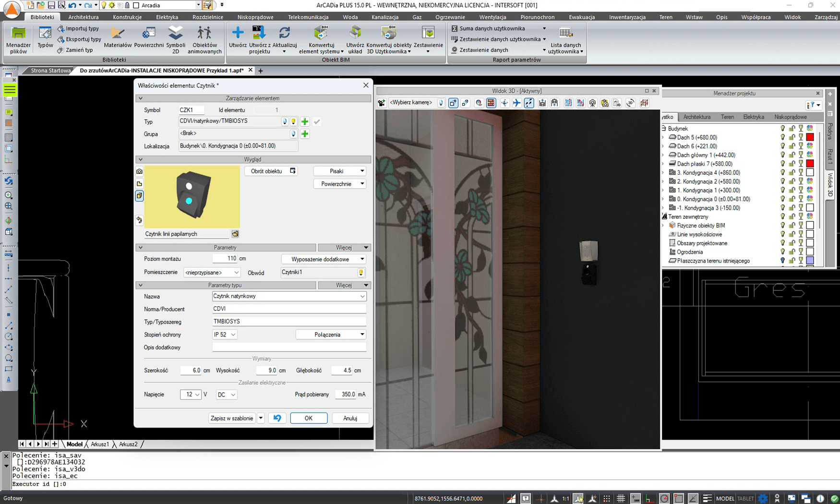
Task: Click OK button in properties dialog
Action: [309, 418]
